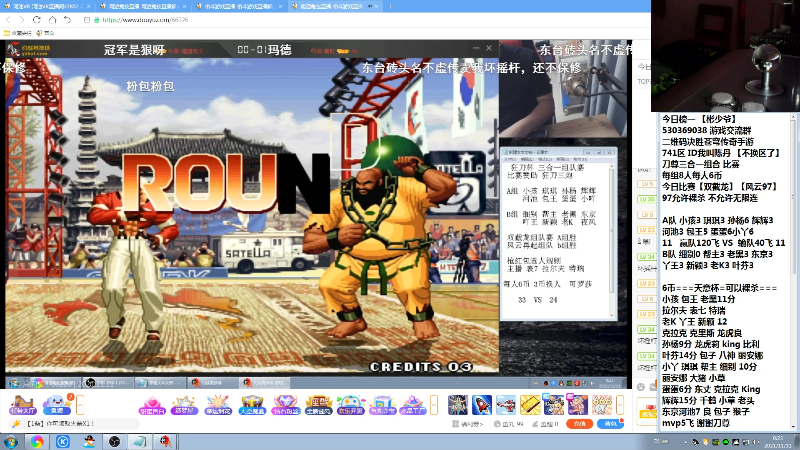Send the purple crystal gift

pos(413,405)
